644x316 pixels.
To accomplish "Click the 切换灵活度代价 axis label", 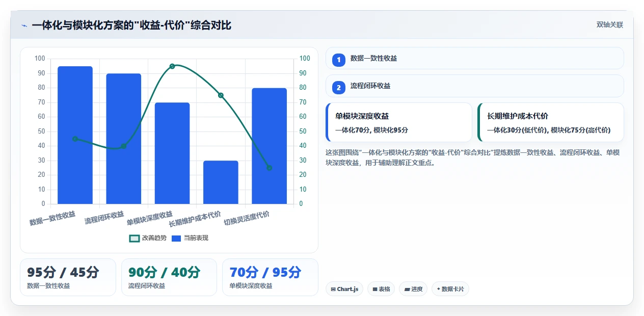I will [247, 218].
